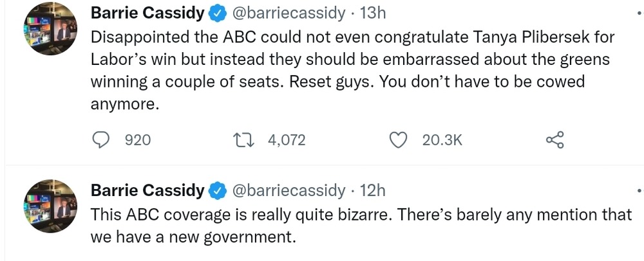Open the Barrie Cassidy name on the 13h tweet
This screenshot has width=644, height=261.
click(x=147, y=14)
